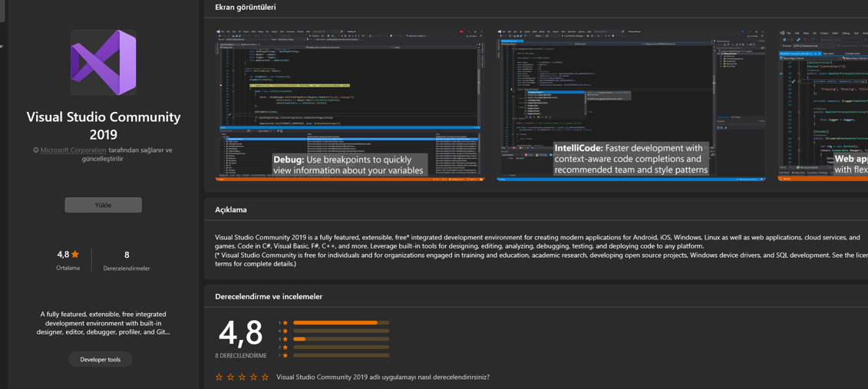This screenshot has height=389, width=868.
Task: Jump to reviews via 8 Derecelendirmeler
Action: point(127,260)
